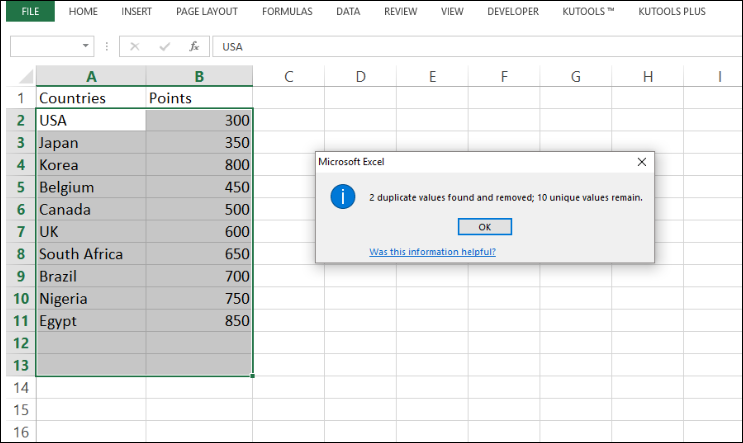The height and width of the screenshot is (443, 743).
Task: Click the formula bar enter checkmark icon
Action: pyautogui.click(x=165, y=47)
